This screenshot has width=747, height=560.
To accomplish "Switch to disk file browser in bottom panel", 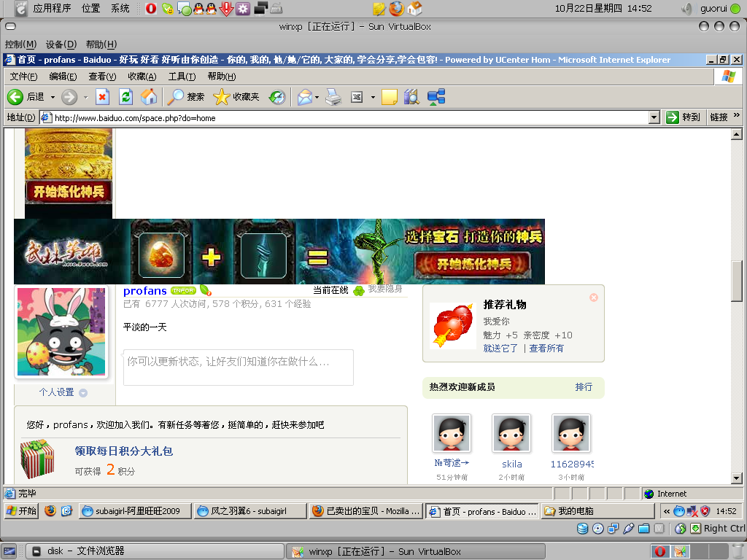I will [155, 551].
